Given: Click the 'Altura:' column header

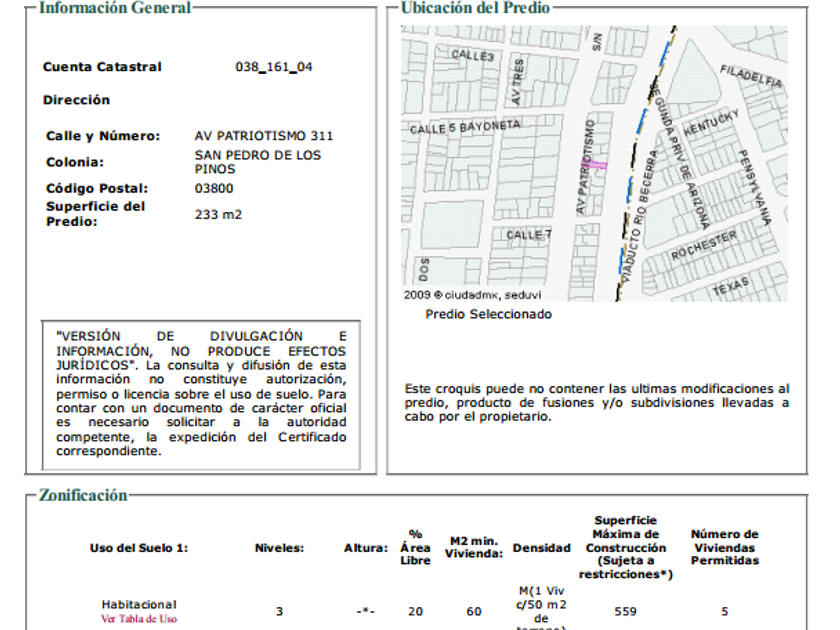Looking at the screenshot, I should [366, 548].
